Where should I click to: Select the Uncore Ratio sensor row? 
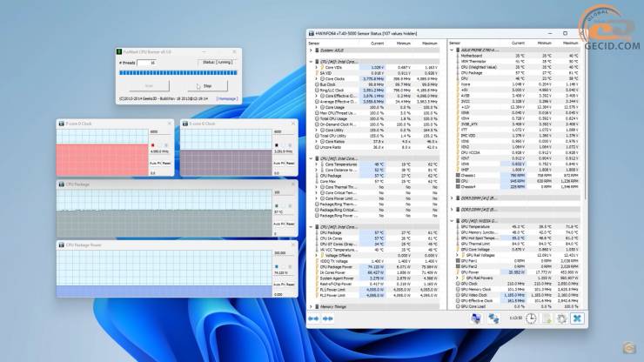(x=375, y=147)
